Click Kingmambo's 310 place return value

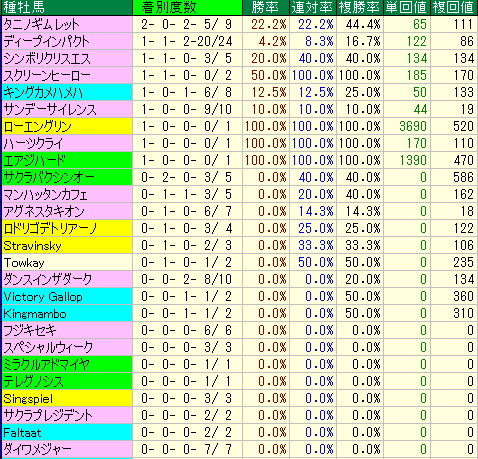[x=463, y=314]
